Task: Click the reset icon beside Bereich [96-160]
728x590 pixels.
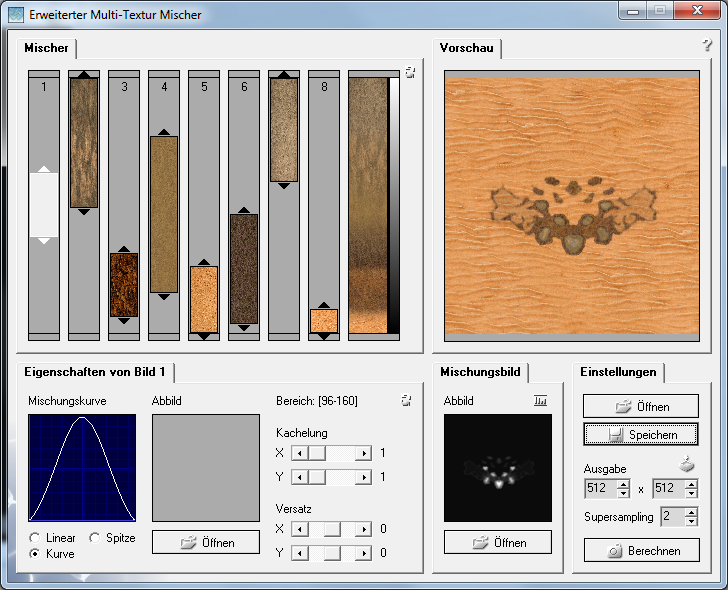Action: tap(406, 400)
